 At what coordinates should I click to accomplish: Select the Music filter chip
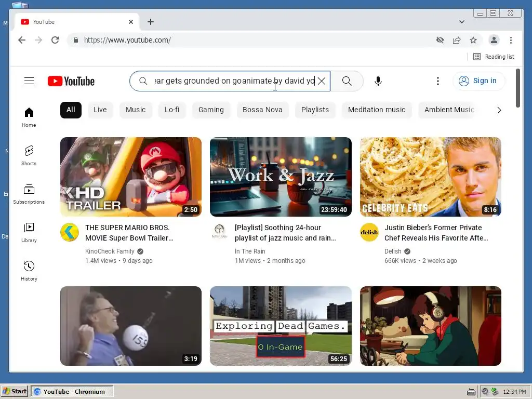tap(136, 110)
